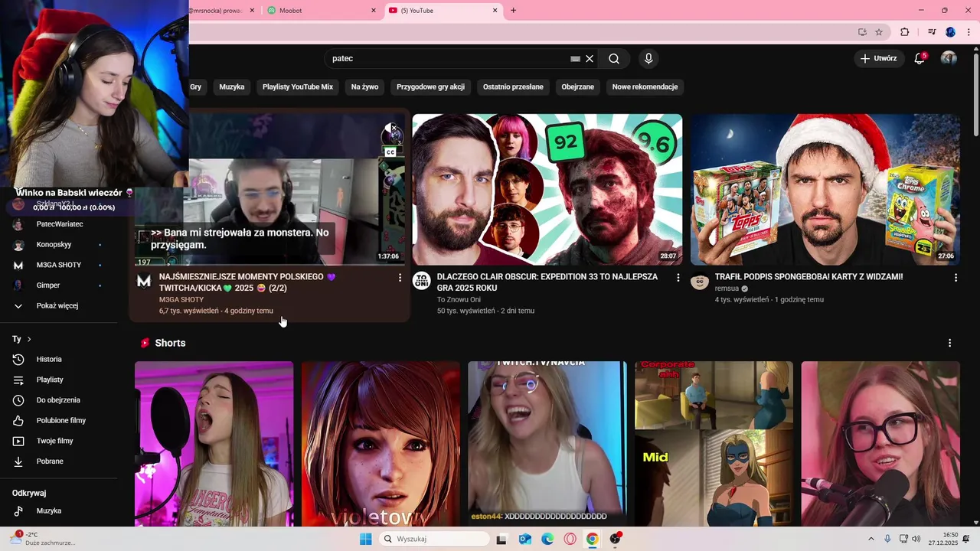Open the Clair Obscur review thumbnail
The height and width of the screenshot is (551, 980).
[547, 189]
